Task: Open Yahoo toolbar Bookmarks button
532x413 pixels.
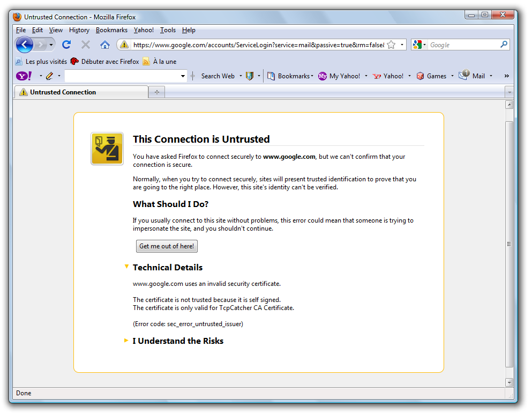Action: (x=290, y=76)
